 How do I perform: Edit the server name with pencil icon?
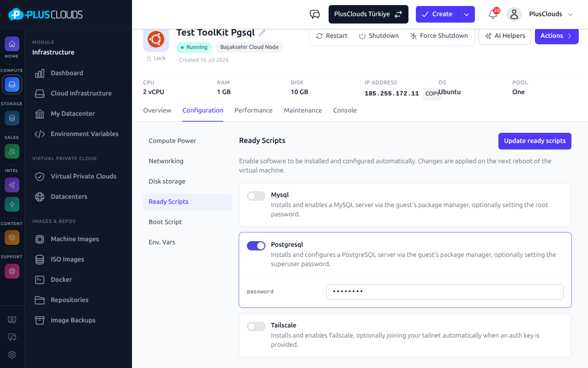(x=262, y=33)
